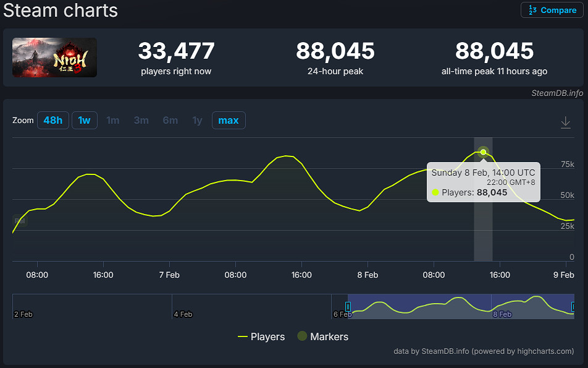
Task: Switch to the 1w zoom view
Action: (84, 120)
